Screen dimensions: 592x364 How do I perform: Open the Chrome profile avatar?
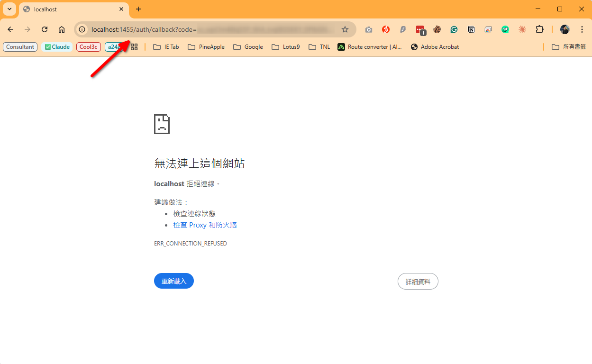[565, 29]
